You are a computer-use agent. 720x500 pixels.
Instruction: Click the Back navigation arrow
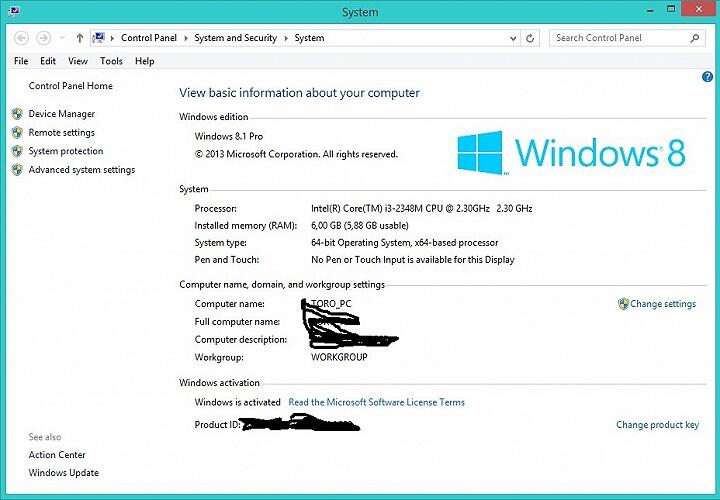[22, 38]
